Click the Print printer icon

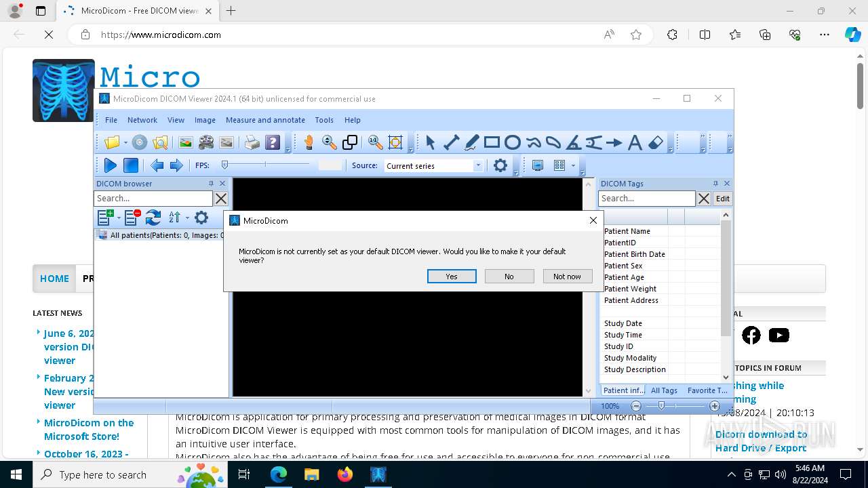[x=252, y=142]
